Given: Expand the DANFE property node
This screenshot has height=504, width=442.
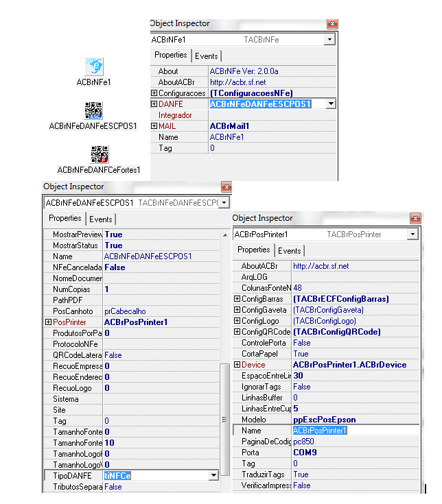Looking at the screenshot, I should tap(154, 104).
